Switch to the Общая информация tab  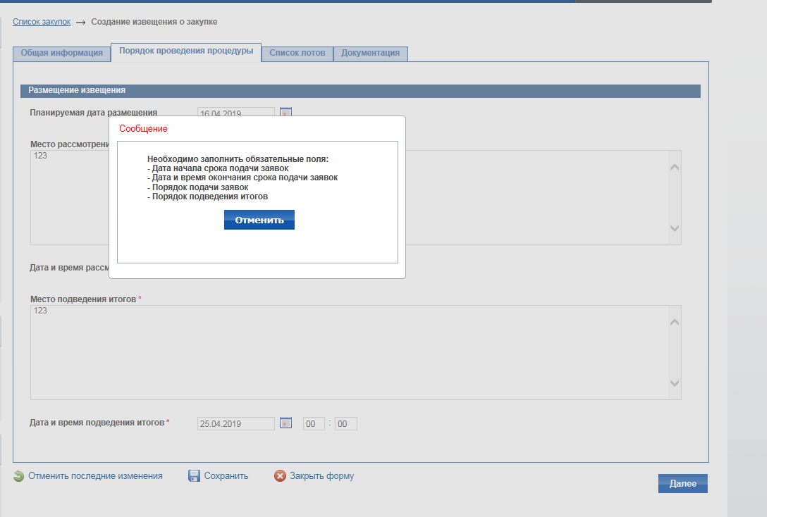[x=62, y=53]
